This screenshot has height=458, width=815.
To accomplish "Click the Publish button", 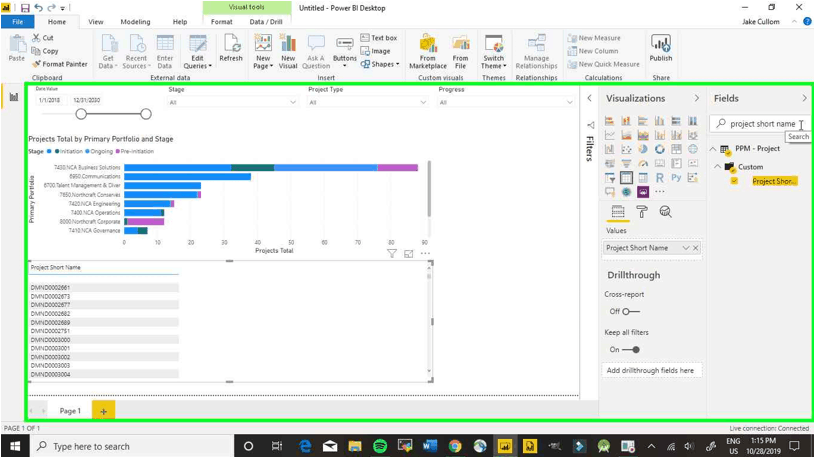I will click(661, 49).
